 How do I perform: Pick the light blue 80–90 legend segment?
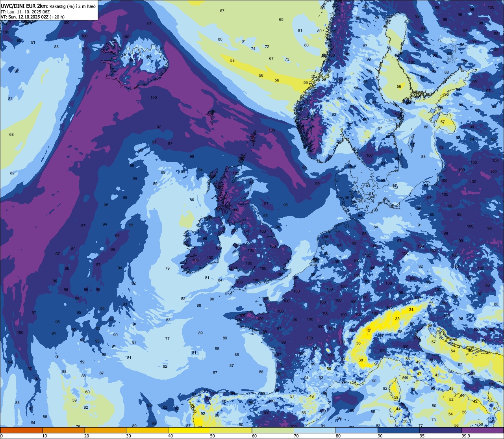[x=357, y=430]
